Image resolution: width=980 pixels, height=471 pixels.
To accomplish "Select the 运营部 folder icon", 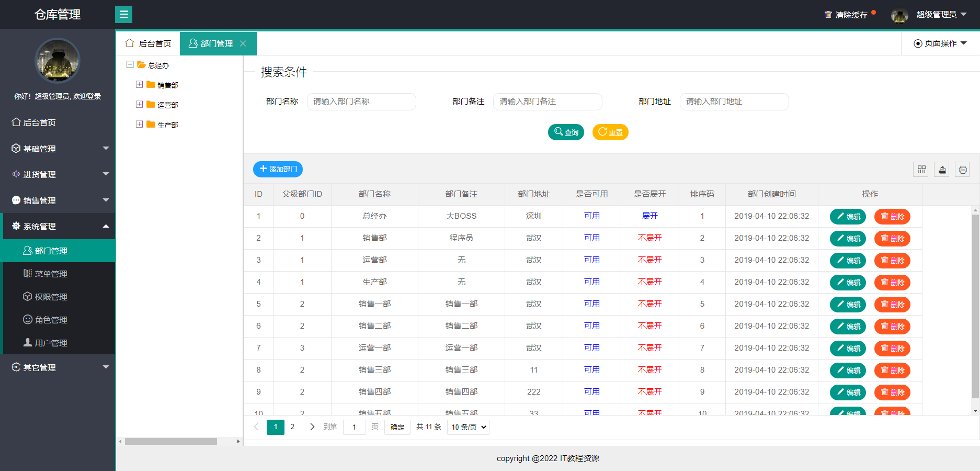I will click(x=151, y=105).
